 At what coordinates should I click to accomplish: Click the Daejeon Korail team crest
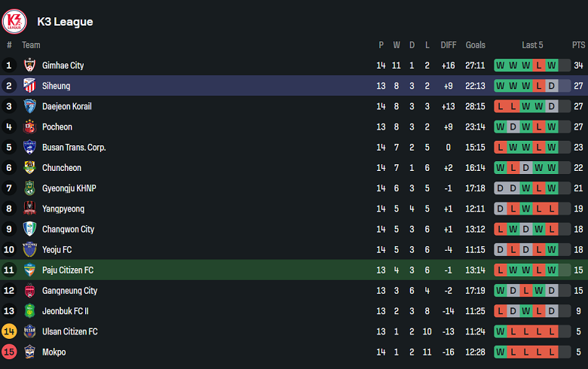[29, 106]
